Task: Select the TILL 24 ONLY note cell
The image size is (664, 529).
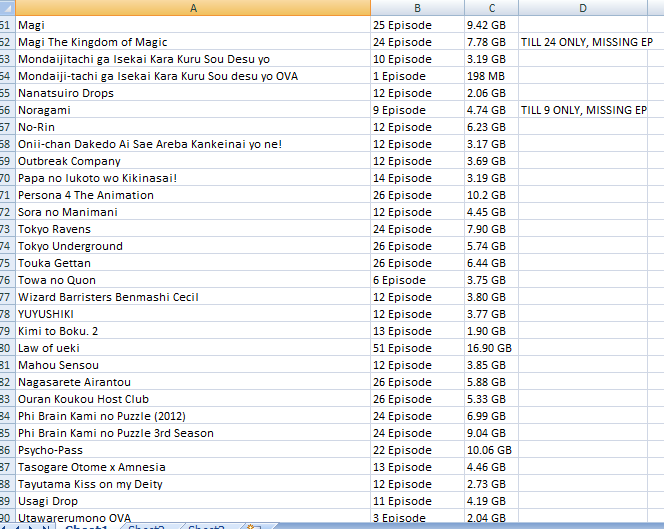Action: click(583, 42)
